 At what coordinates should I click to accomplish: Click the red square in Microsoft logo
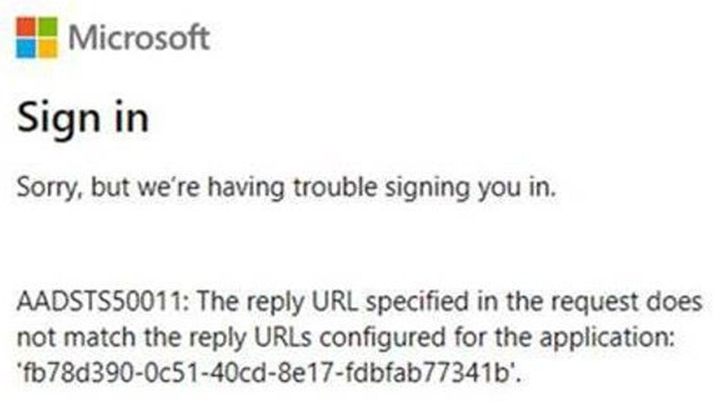tap(25, 27)
